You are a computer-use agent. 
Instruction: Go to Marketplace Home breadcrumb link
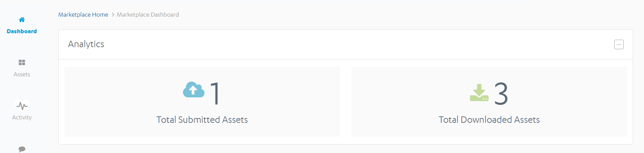83,15
